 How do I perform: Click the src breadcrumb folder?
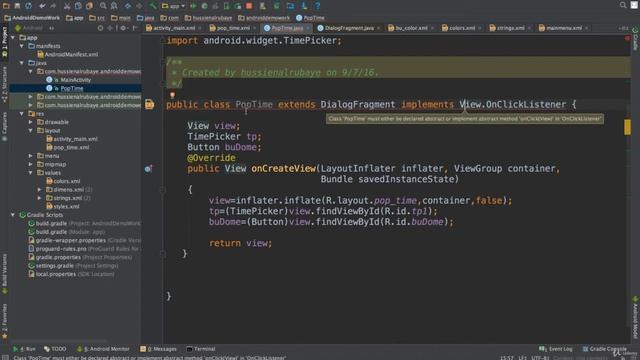[97, 18]
